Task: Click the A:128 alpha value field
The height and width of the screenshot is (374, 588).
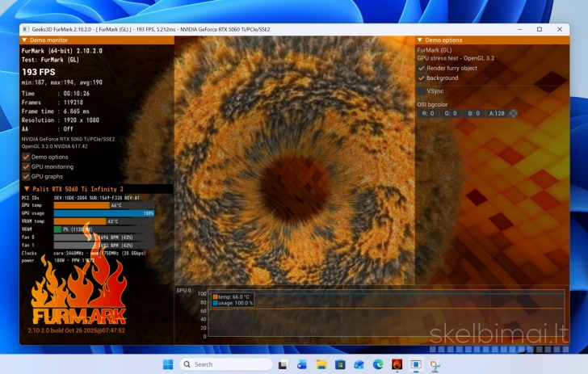Action: click(497, 113)
